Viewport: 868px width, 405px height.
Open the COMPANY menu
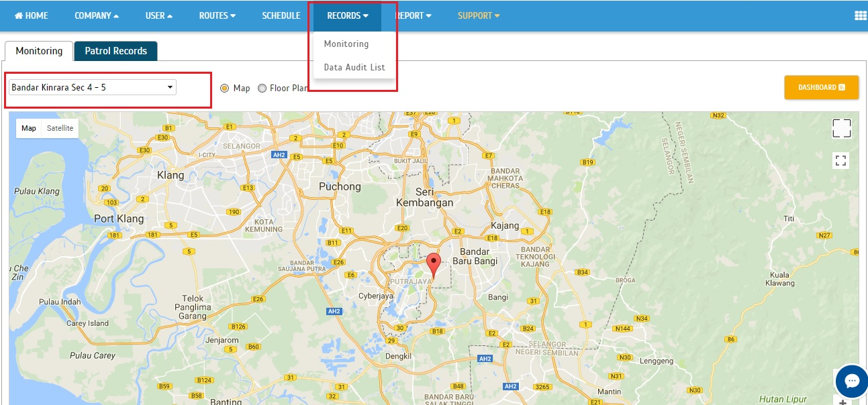point(97,15)
